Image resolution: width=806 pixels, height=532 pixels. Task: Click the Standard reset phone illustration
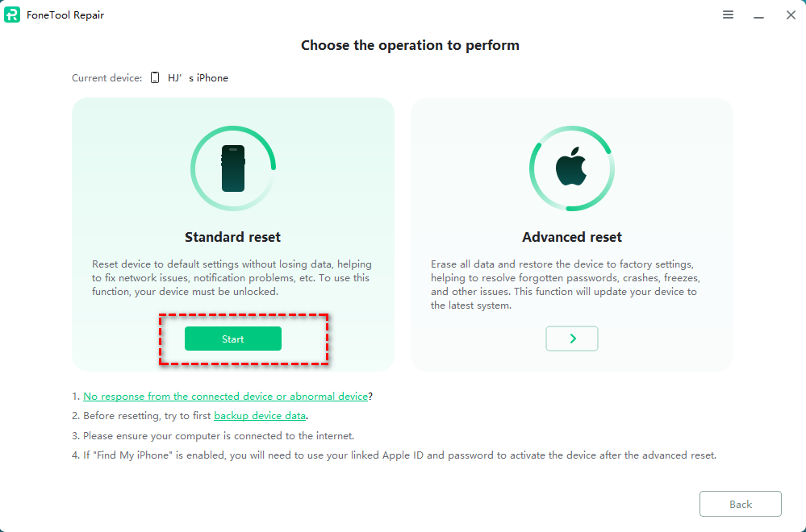[233, 168]
